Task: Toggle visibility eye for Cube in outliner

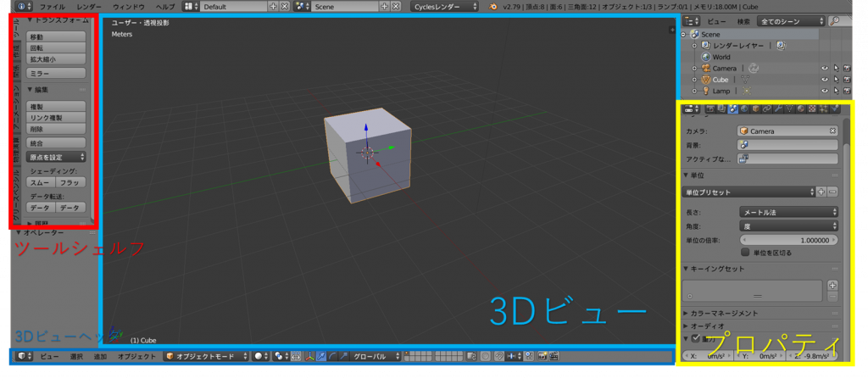Action: point(823,80)
